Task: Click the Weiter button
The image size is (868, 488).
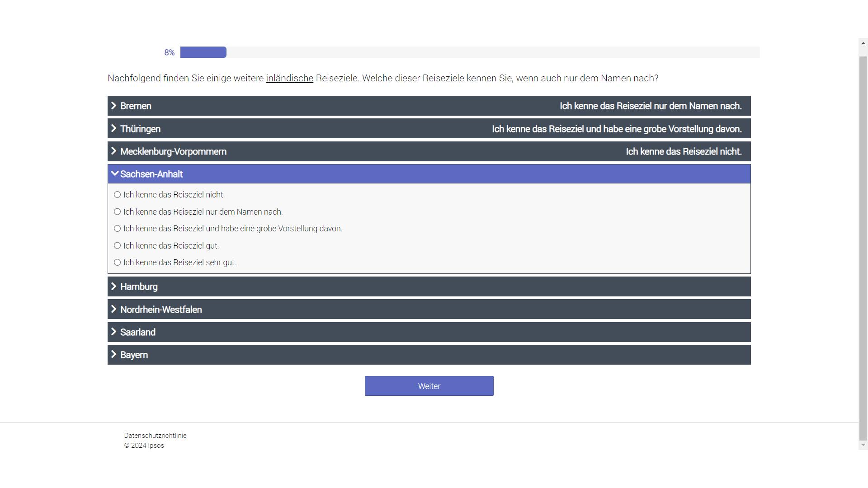Action: tap(429, 386)
